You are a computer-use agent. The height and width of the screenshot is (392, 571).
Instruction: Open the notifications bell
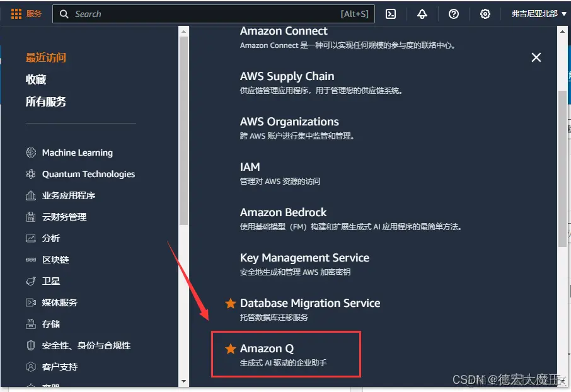click(422, 14)
